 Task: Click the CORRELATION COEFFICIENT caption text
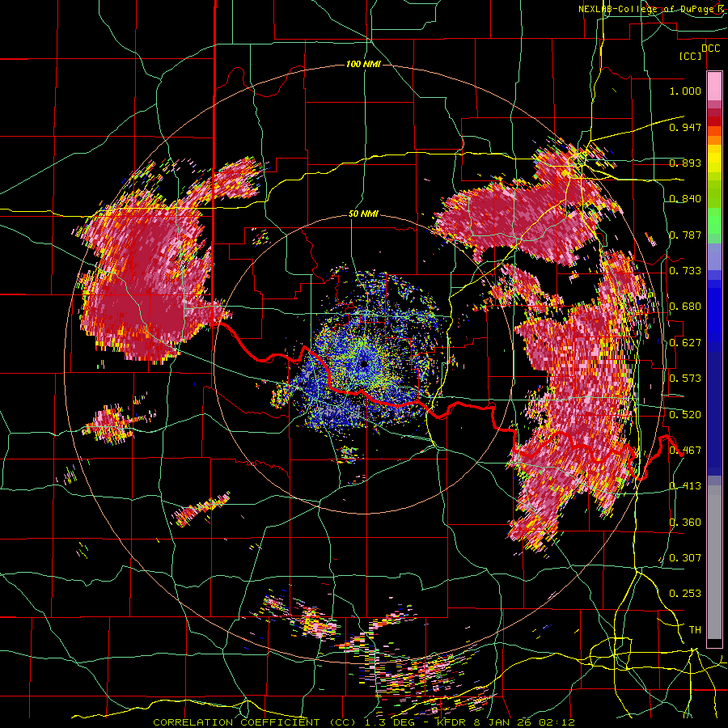(x=236, y=722)
